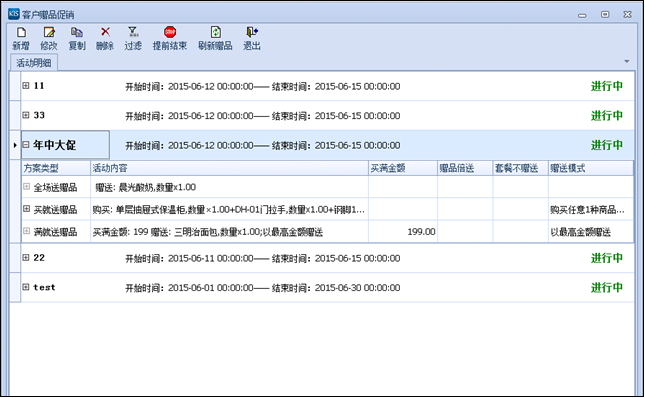The image size is (645, 398).
Task: Open the tab strip dropdown arrow
Action: click(626, 62)
